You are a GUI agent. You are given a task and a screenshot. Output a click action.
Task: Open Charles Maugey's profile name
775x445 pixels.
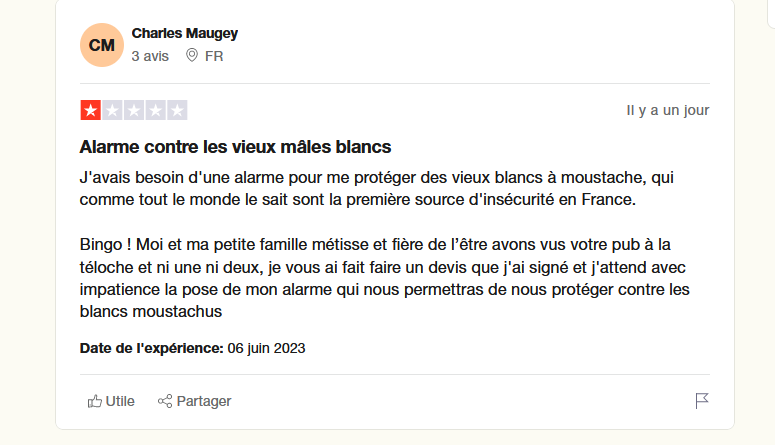pos(184,33)
